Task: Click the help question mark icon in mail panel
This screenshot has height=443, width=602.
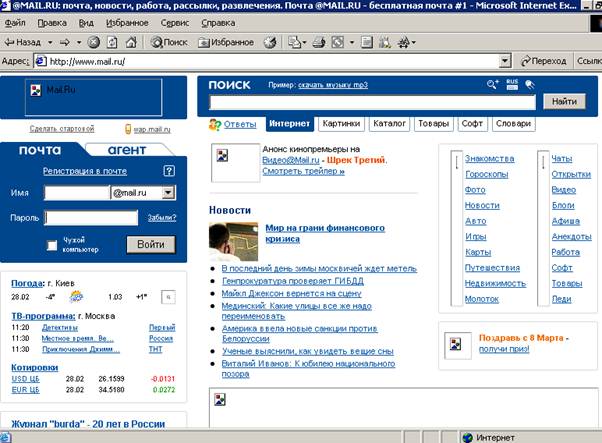Action: 169,171
